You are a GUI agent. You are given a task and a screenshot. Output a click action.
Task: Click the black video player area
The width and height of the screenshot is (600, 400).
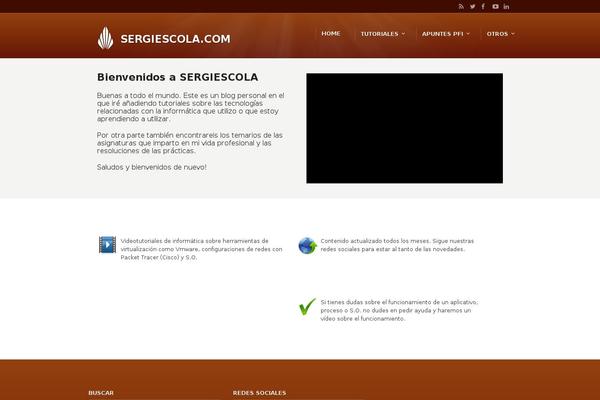[404, 128]
